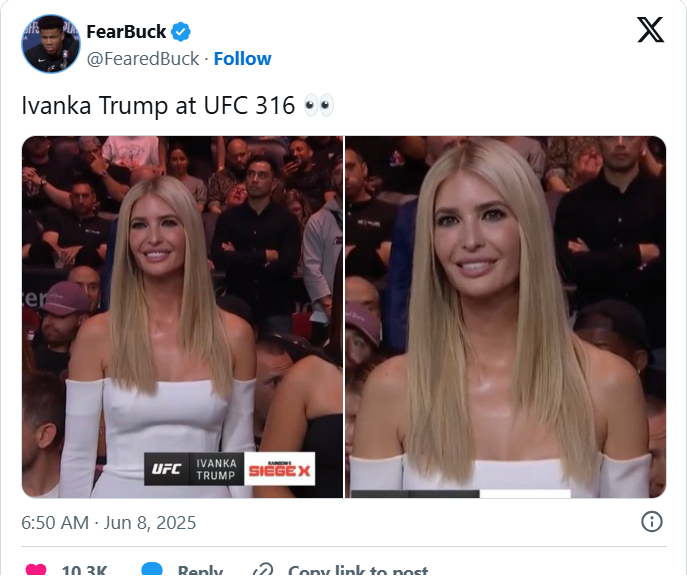This screenshot has width=687, height=581.
Task: Select Copy link to post
Action: point(358,570)
